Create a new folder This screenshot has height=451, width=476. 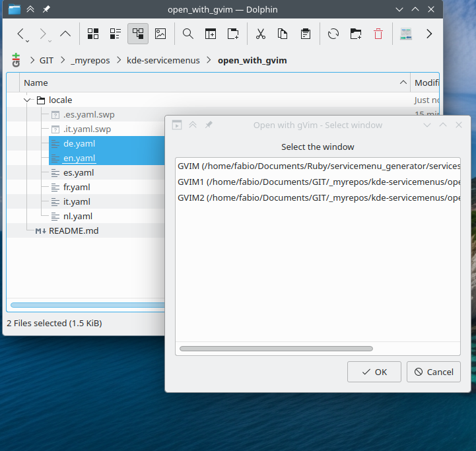[356, 34]
